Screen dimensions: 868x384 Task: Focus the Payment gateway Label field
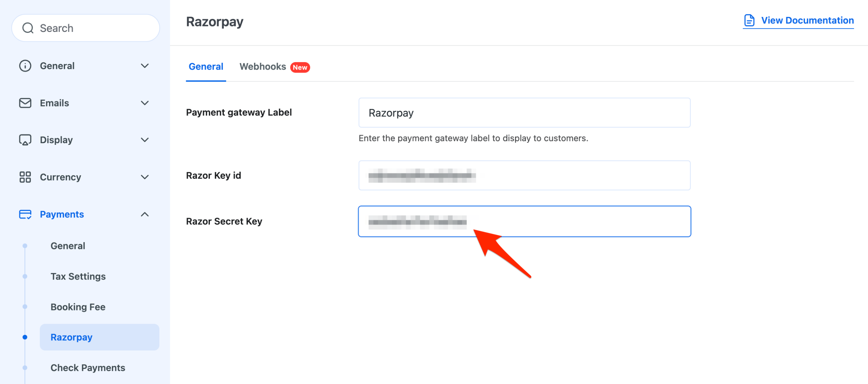pos(524,113)
